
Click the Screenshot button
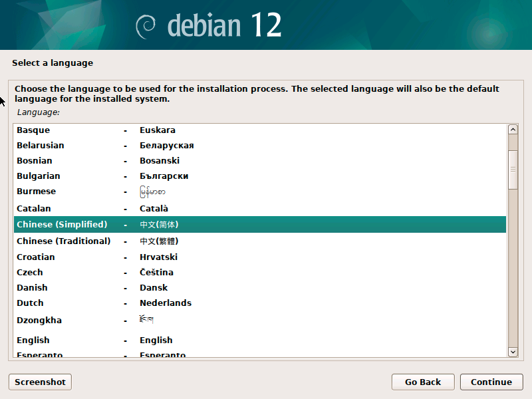40,382
